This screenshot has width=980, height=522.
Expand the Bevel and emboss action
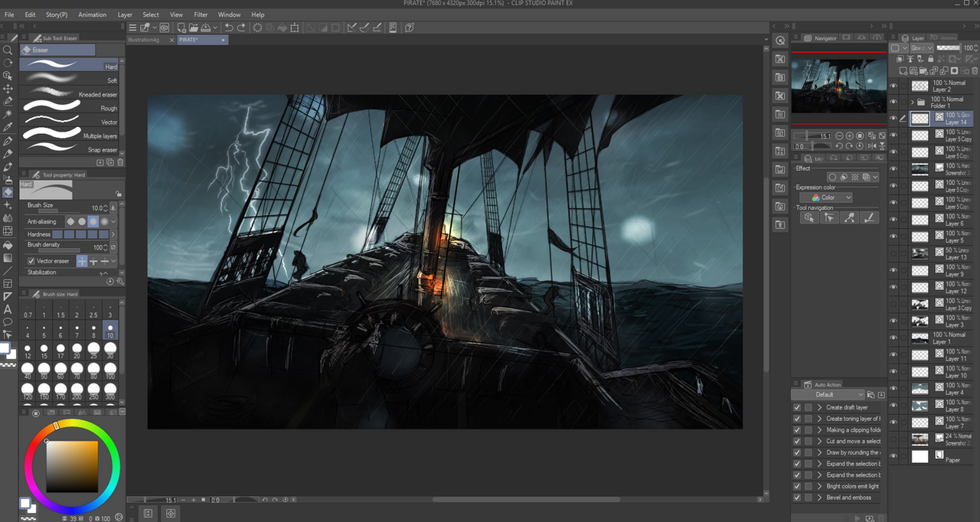(819, 498)
